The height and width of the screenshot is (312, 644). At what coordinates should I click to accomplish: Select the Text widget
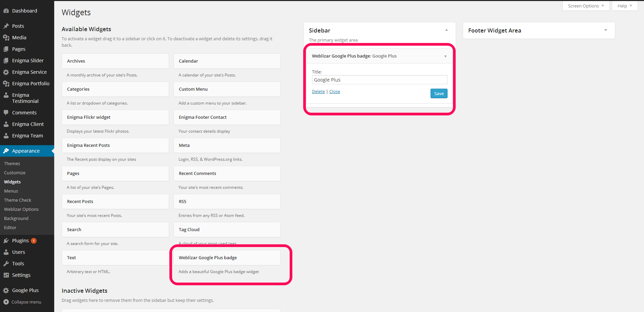point(115,258)
